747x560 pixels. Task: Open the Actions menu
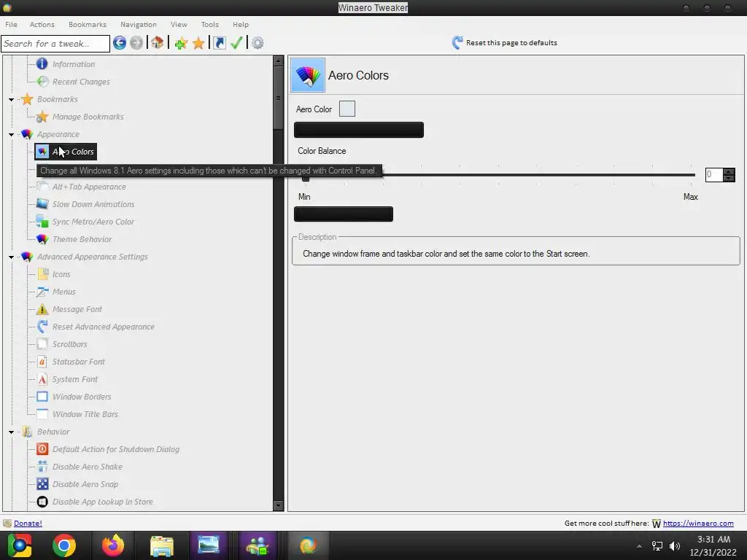[42, 24]
